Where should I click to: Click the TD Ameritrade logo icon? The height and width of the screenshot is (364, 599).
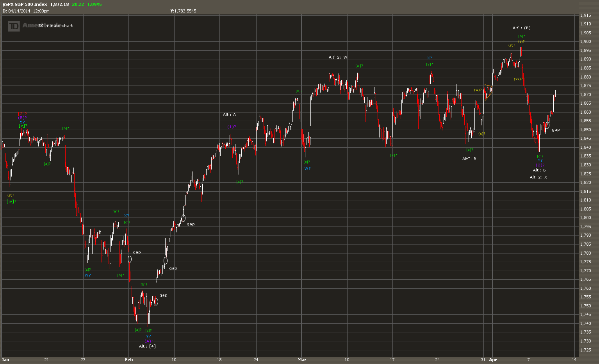14,26
